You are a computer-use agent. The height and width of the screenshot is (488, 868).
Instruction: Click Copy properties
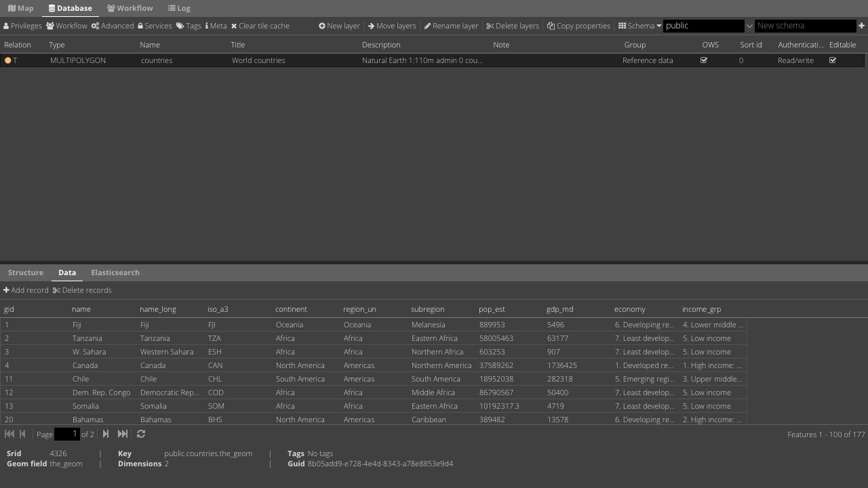(x=579, y=26)
